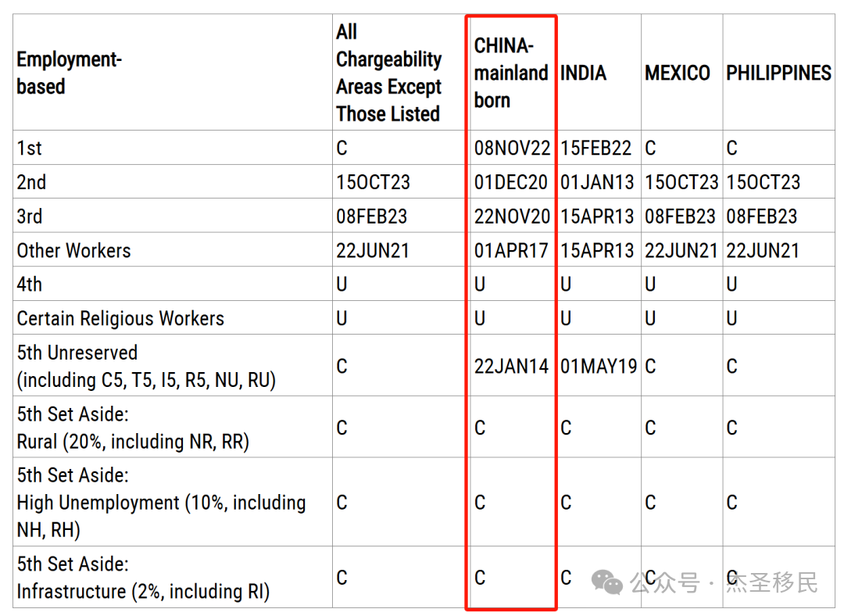Screen dimensions: 844x616
Task: Click the Certain Religious Workers row label
Action: (x=120, y=318)
